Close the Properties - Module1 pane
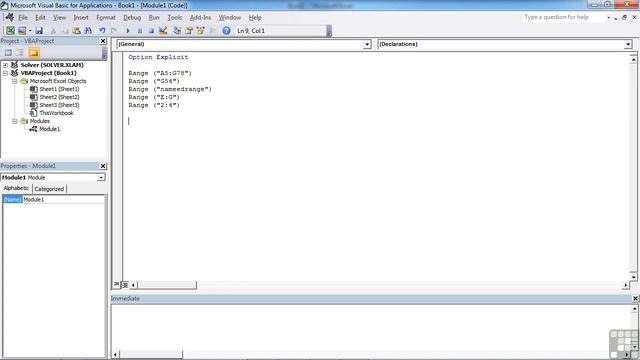 [103, 166]
